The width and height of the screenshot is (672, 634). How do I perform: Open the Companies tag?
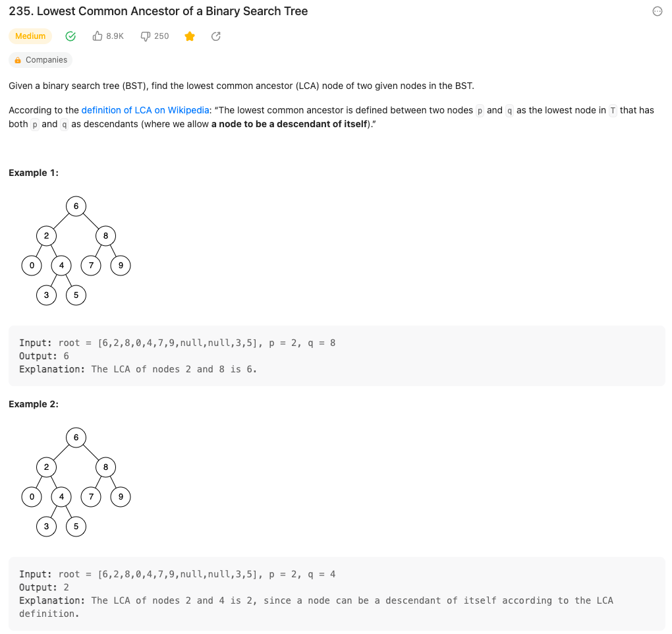[46, 60]
